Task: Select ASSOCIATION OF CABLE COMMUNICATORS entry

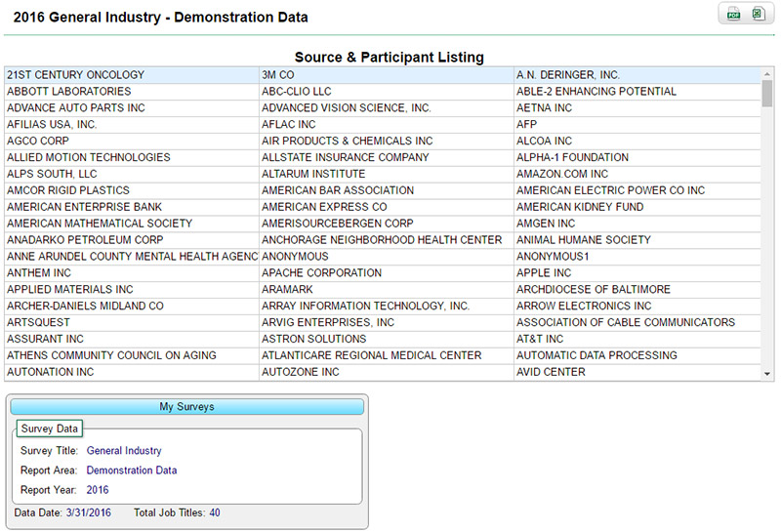Action: (x=637, y=322)
